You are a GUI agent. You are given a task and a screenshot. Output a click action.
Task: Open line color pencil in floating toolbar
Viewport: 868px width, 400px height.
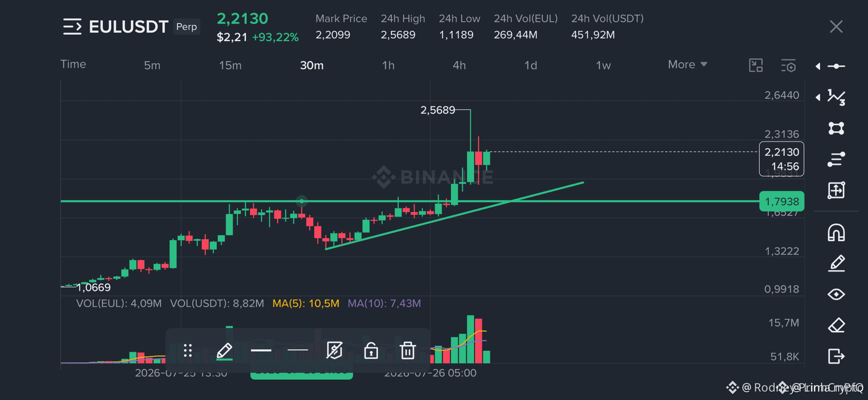(224, 351)
